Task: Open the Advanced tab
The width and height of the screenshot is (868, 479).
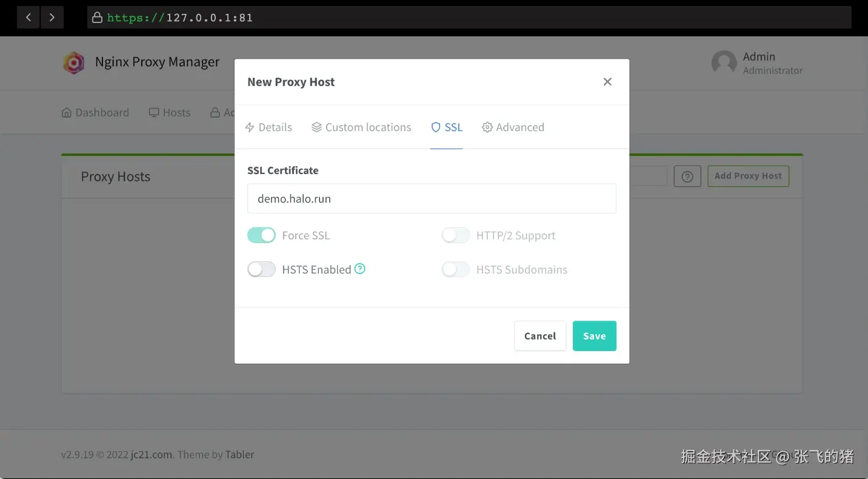Action: click(513, 127)
